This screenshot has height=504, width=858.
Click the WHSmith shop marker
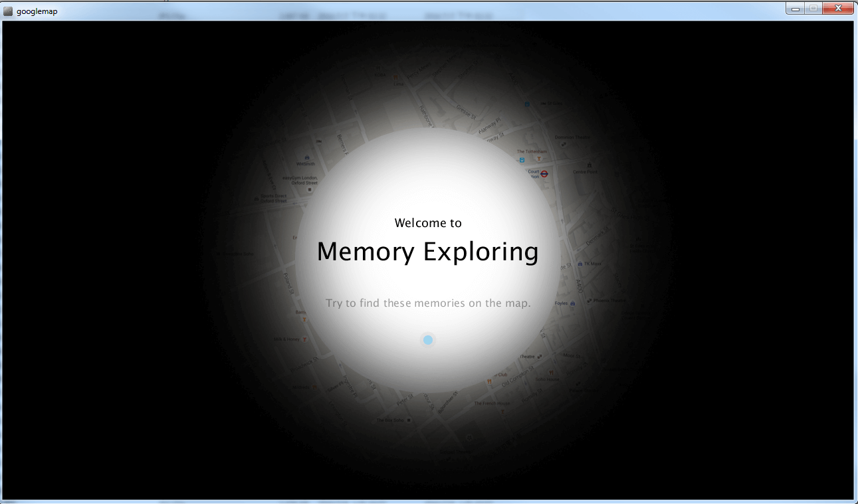306,157
